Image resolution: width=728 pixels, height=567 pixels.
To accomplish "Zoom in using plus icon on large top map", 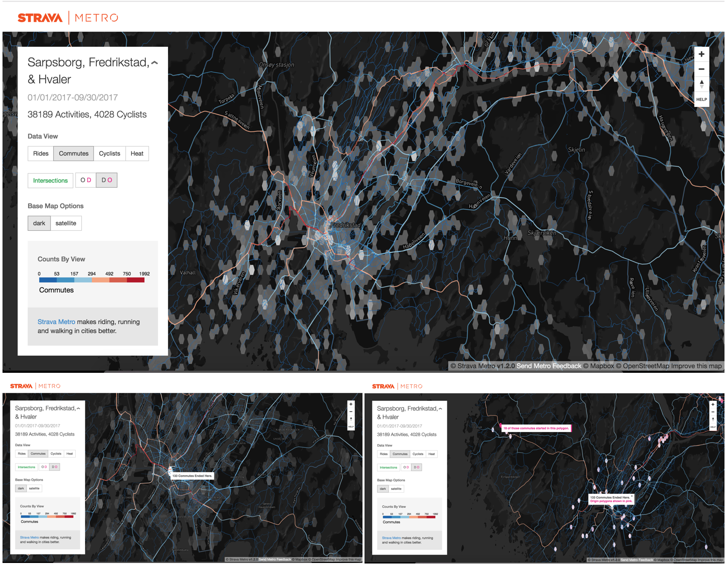I will (x=701, y=54).
